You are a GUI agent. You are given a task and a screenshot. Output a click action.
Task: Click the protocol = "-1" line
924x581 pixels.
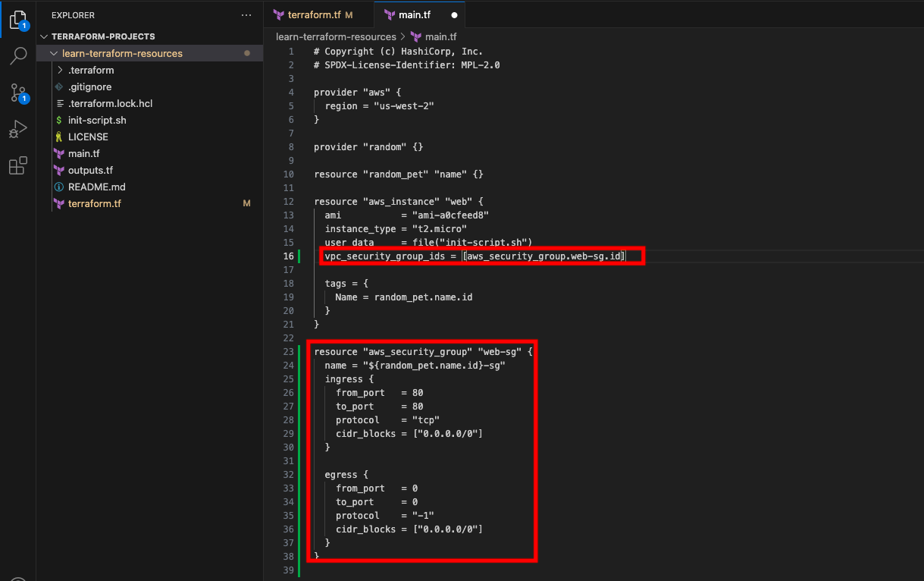pos(384,516)
